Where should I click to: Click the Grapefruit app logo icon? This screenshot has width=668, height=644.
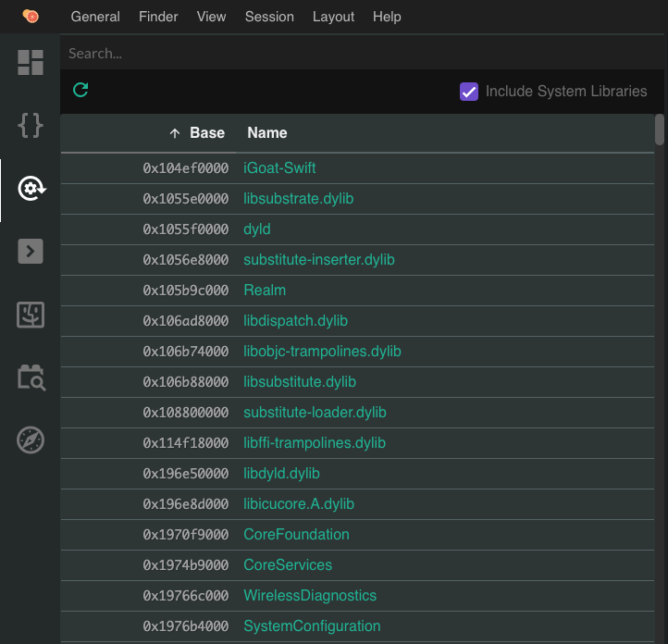31,17
